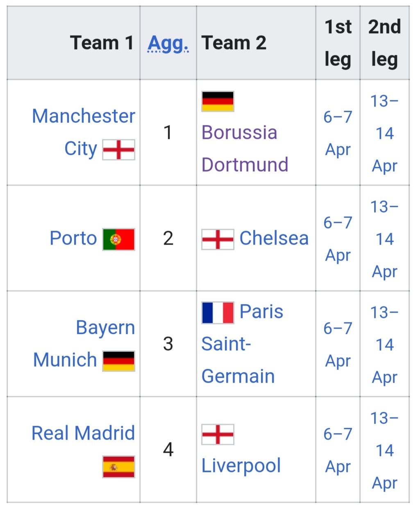Open the Bayern Munich link
Image resolution: width=420 pixels, height=515 pixels.
point(84,344)
